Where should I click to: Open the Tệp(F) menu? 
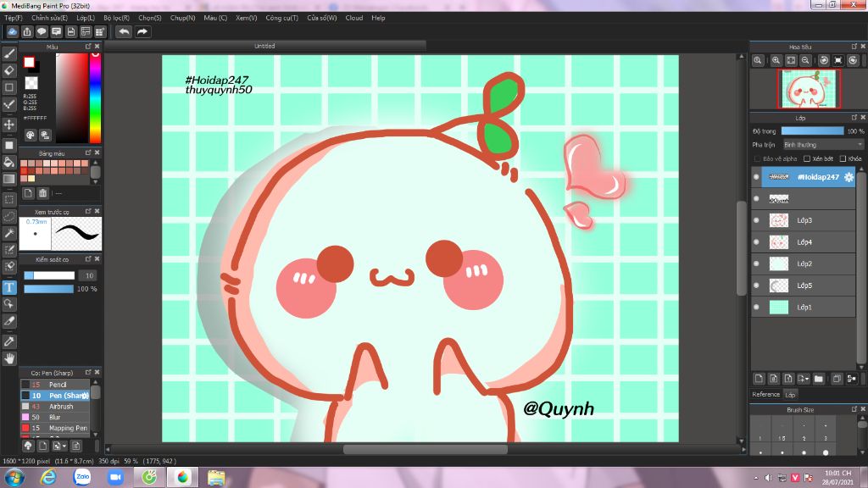(x=14, y=18)
